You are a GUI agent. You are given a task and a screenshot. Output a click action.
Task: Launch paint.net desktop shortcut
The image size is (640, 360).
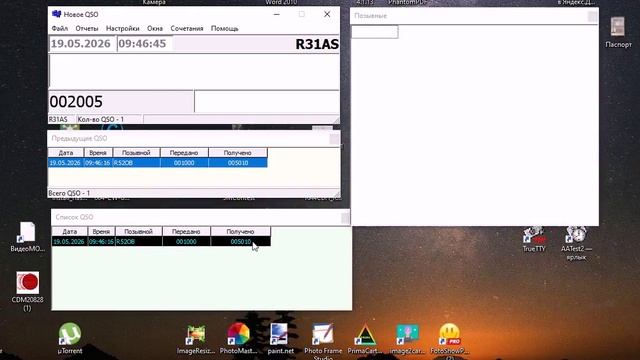point(280,338)
